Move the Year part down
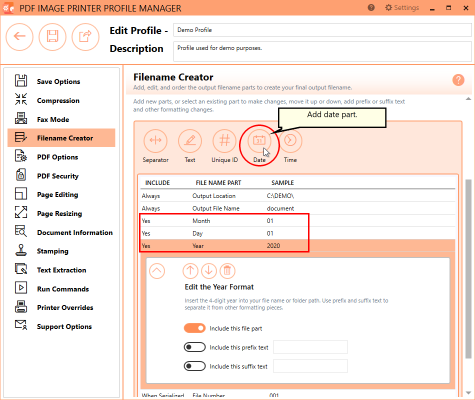 (209, 271)
